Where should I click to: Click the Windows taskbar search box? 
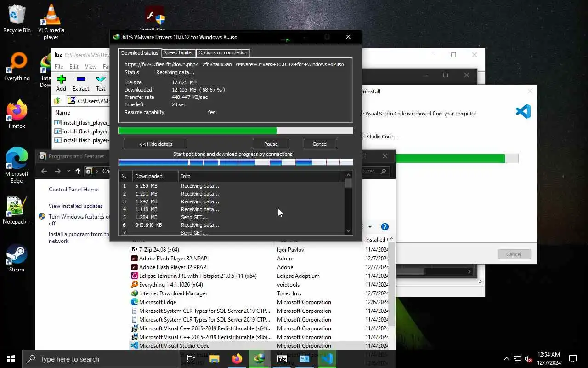[101, 359]
